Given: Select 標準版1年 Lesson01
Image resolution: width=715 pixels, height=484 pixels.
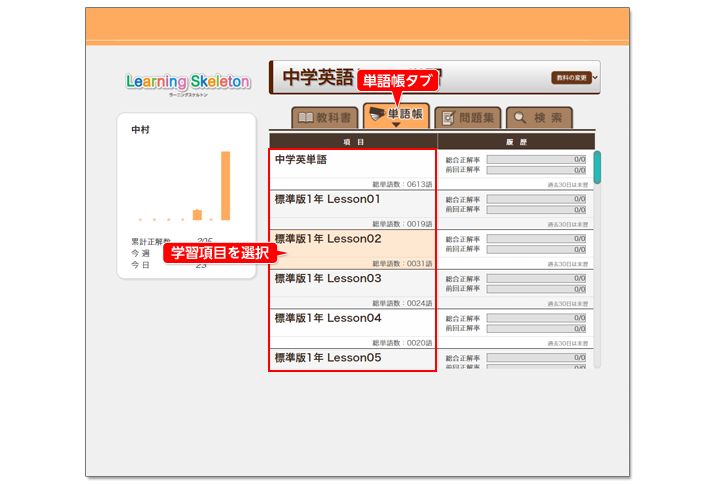Looking at the screenshot, I should pyautogui.click(x=352, y=209).
